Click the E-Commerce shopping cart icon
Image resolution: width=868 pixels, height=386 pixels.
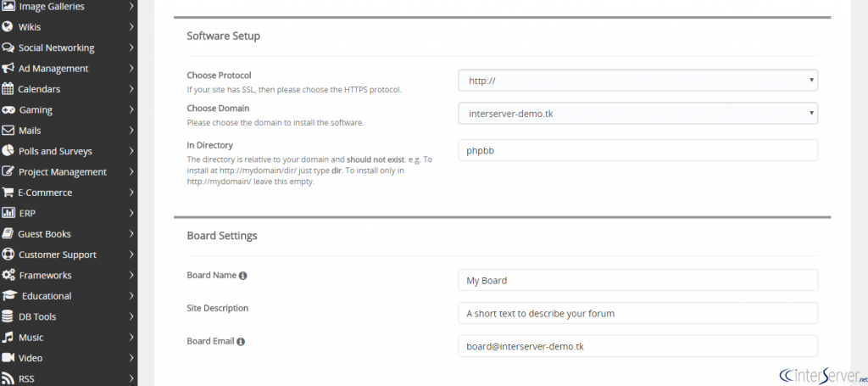click(8, 193)
